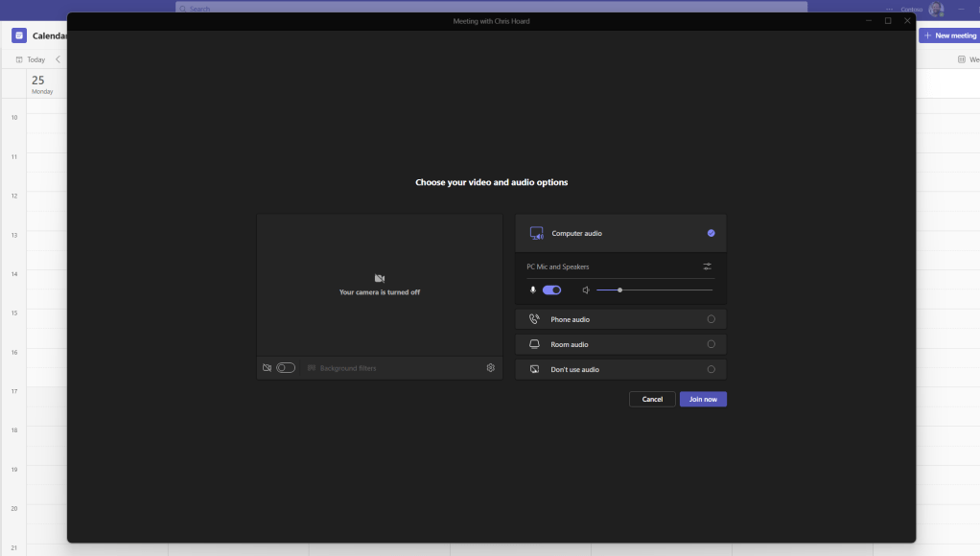
Task: Click the audio device settings sliders icon
Action: (707, 266)
